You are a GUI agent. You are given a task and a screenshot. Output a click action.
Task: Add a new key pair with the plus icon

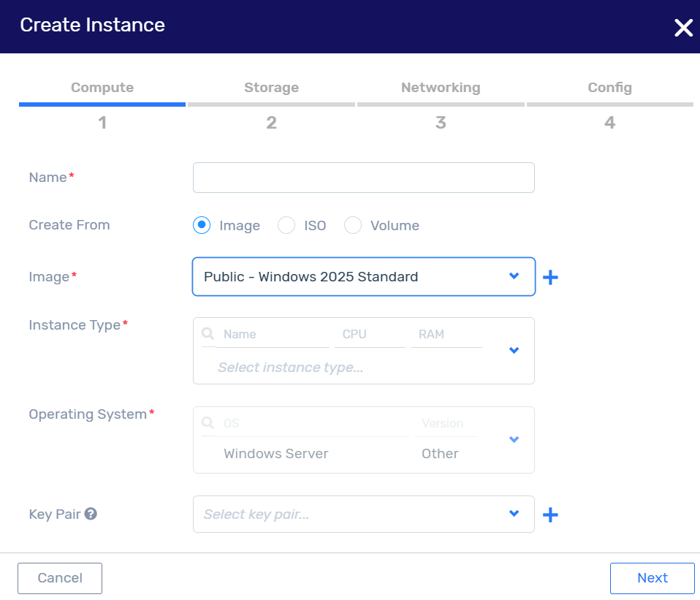tap(550, 514)
